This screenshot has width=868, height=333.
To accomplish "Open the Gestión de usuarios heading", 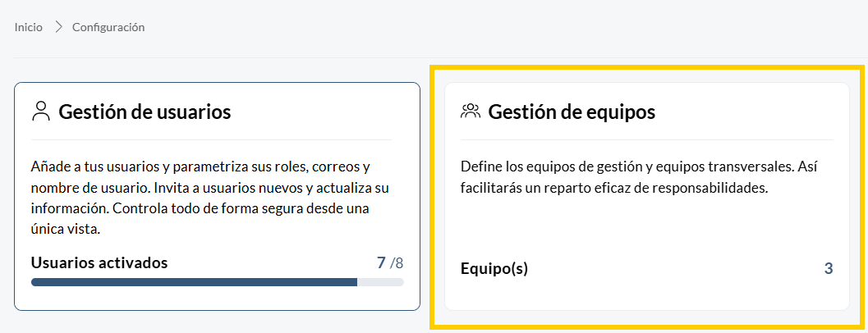I will (x=145, y=112).
